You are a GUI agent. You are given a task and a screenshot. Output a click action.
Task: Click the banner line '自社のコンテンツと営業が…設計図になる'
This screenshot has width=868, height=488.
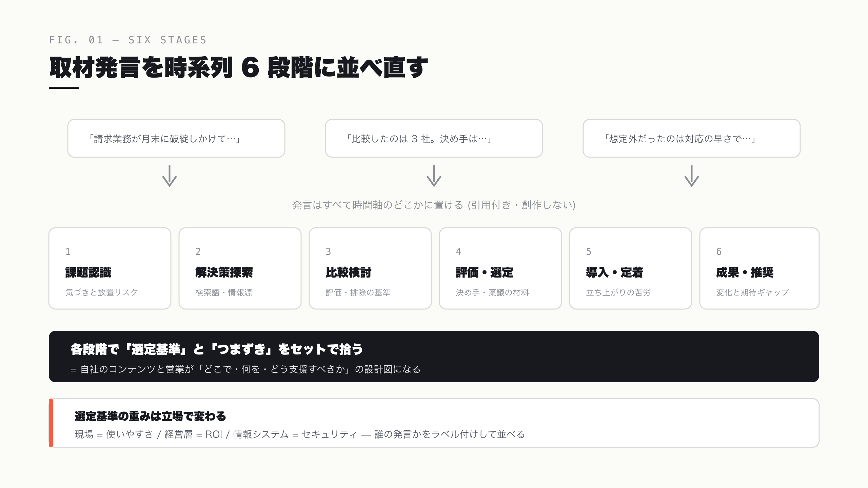(245, 369)
